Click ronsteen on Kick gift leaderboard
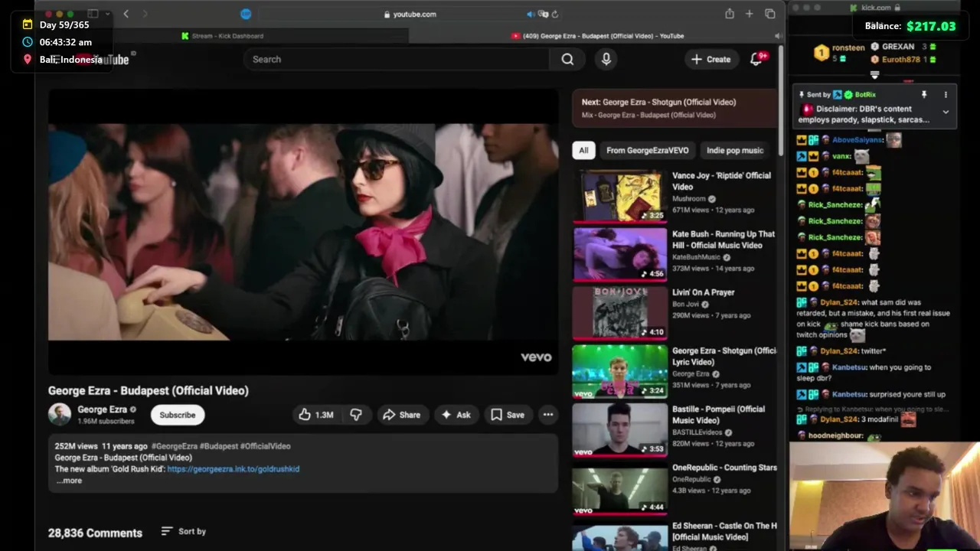Screen dimensions: 980x551 (x=848, y=47)
